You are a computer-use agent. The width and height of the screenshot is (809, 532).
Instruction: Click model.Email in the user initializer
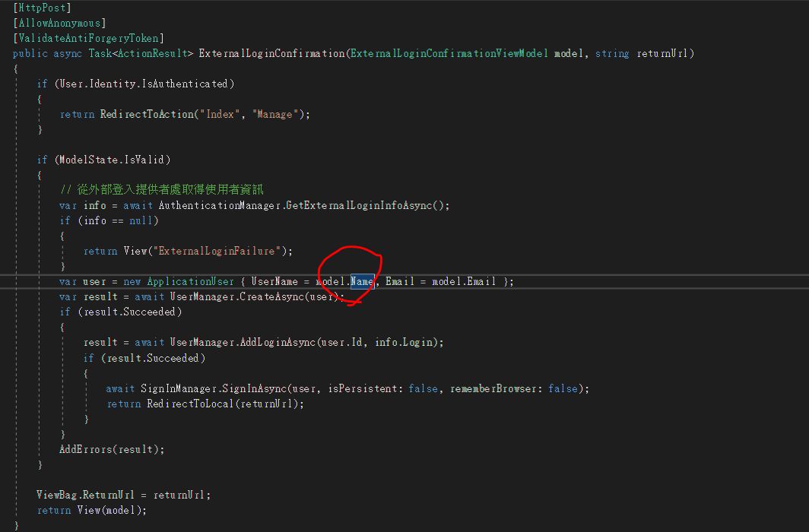(464, 281)
